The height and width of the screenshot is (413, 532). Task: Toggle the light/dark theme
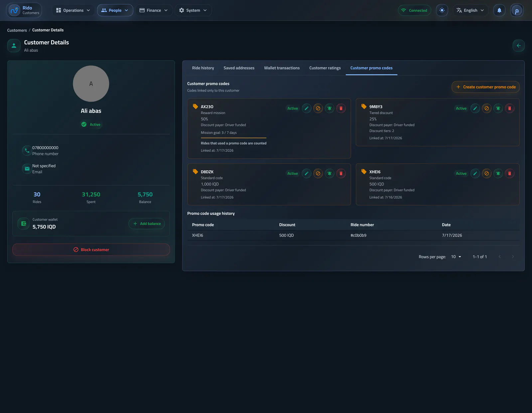(442, 10)
